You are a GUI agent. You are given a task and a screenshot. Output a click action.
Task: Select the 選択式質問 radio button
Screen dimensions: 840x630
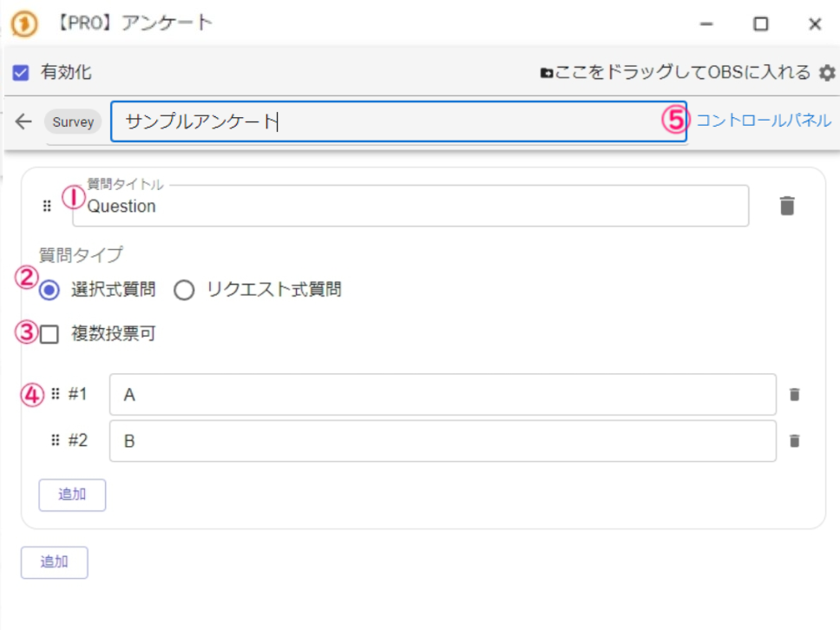(x=49, y=291)
